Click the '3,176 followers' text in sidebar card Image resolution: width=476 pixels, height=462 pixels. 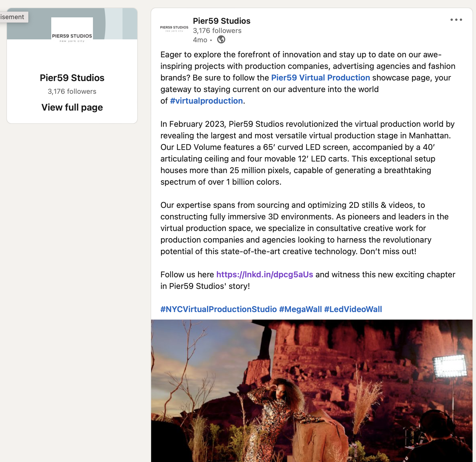[x=72, y=91]
